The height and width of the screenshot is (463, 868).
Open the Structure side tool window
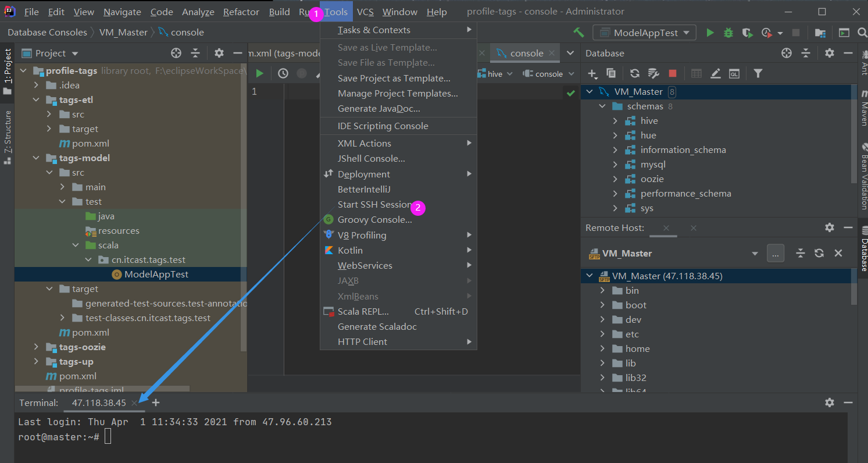[x=8, y=137]
